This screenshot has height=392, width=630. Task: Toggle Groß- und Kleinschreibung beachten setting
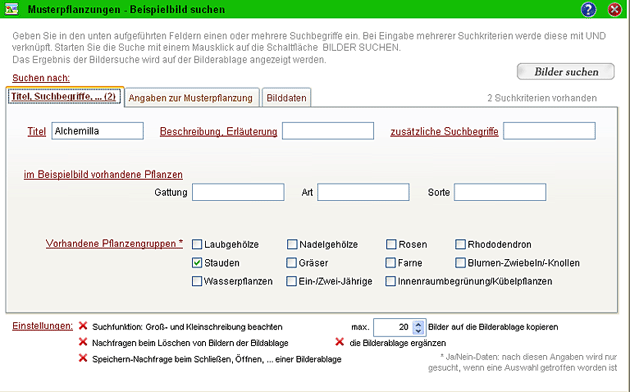tap(83, 326)
